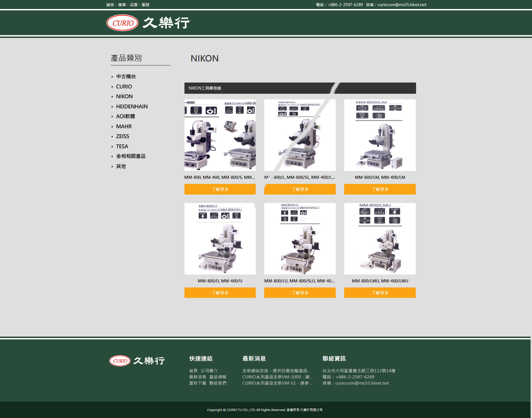Open the MM-800/LM microscope thumbnail

pos(380,135)
